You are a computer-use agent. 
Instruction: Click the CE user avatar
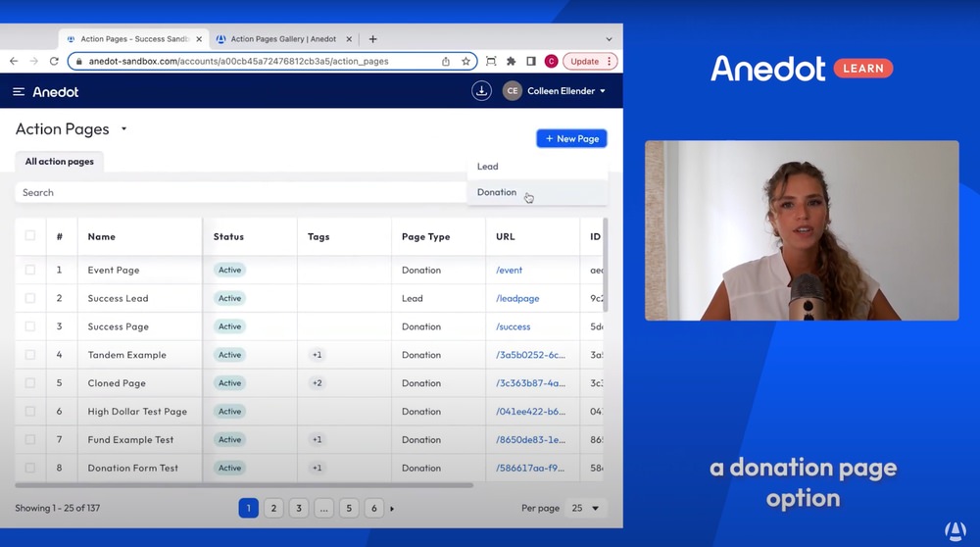[512, 90]
